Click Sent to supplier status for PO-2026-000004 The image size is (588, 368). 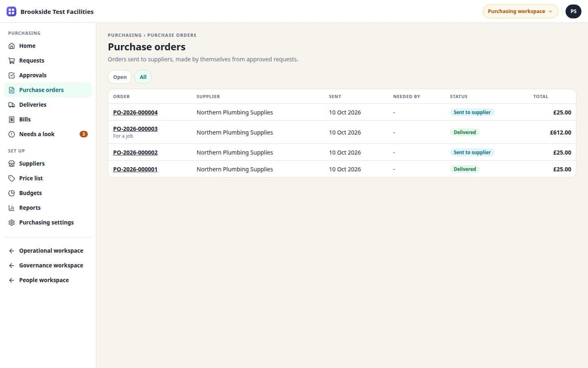(472, 112)
